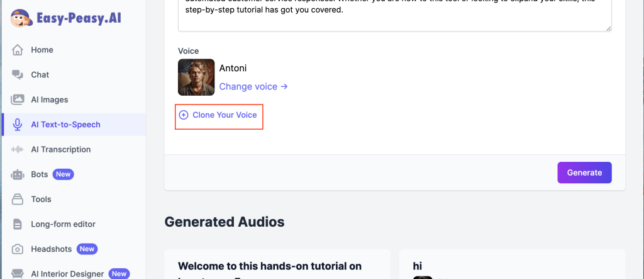This screenshot has width=644, height=279.
Task: Click the Tools briefcase icon
Action: tap(18, 199)
